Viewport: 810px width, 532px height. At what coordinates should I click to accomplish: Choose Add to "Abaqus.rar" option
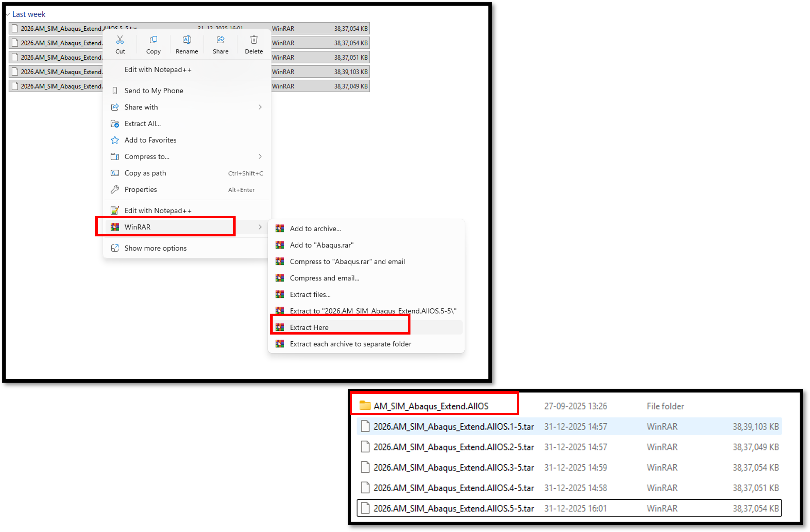click(321, 245)
